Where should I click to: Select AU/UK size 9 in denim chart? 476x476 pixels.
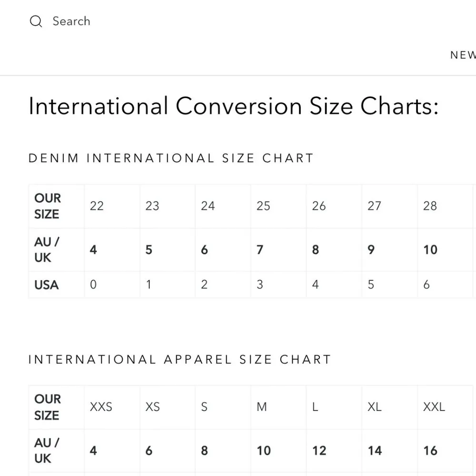tap(371, 249)
